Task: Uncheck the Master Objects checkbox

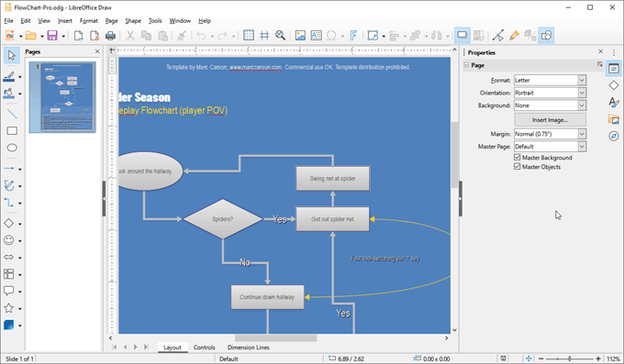Action: click(517, 167)
